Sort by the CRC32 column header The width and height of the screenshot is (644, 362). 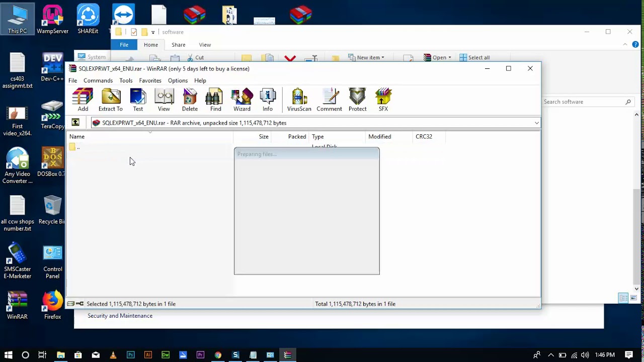tap(429, 136)
